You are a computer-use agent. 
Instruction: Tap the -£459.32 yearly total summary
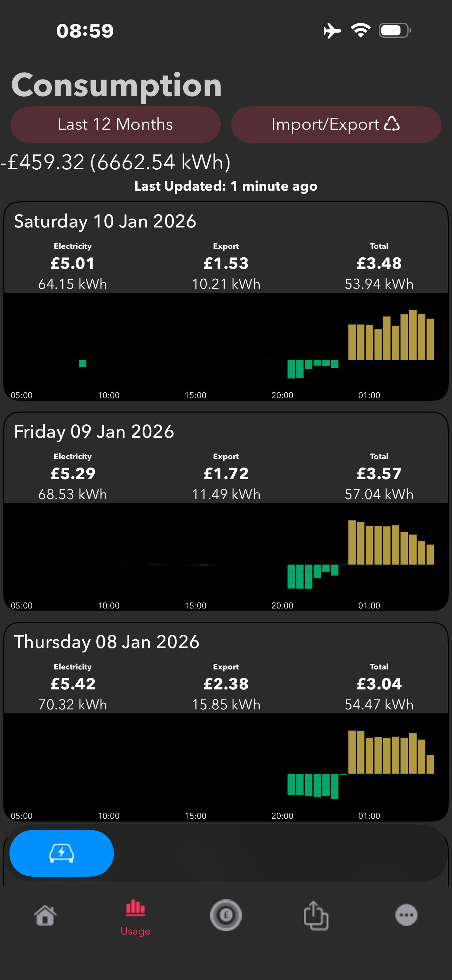coord(116,162)
